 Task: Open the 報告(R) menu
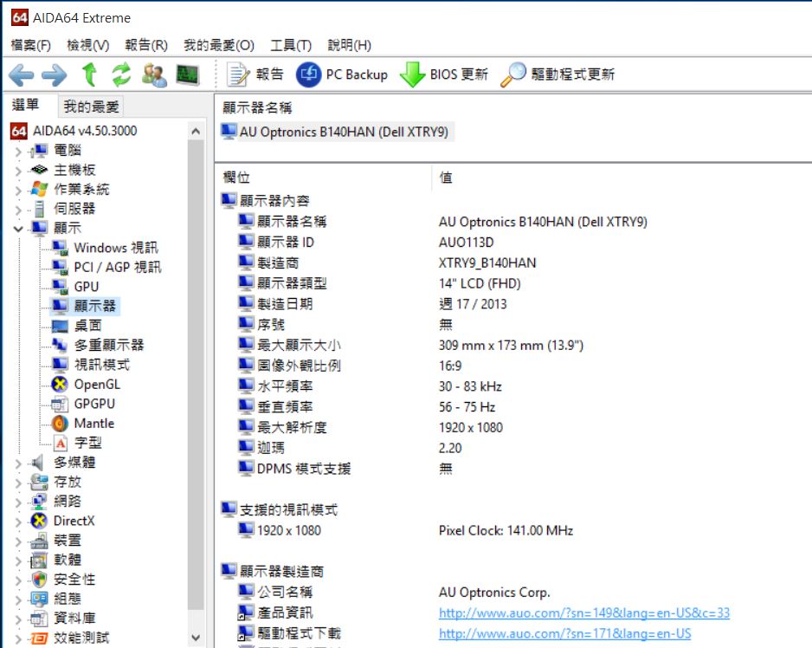tap(146, 46)
